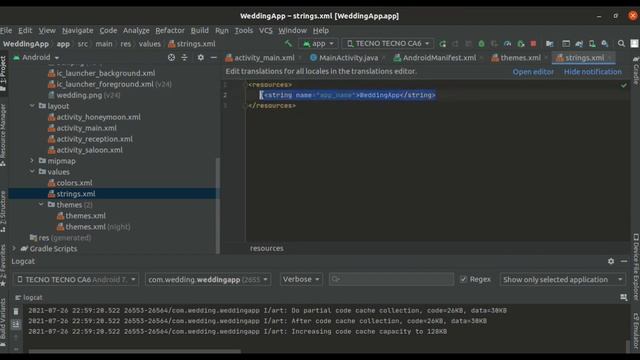Click Soft-wrap icon at logcat right
640x360 pixels.
(x=623, y=298)
